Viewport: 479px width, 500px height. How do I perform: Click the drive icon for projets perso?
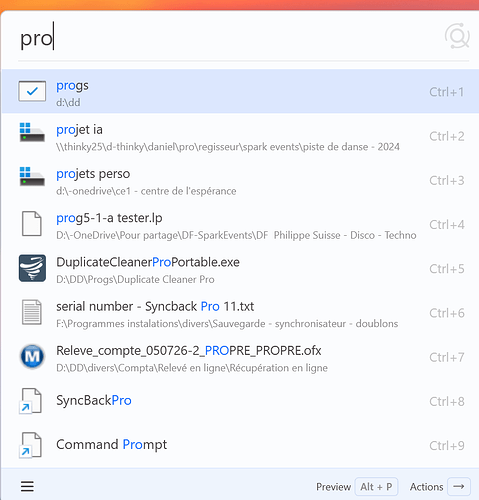pyautogui.click(x=32, y=176)
